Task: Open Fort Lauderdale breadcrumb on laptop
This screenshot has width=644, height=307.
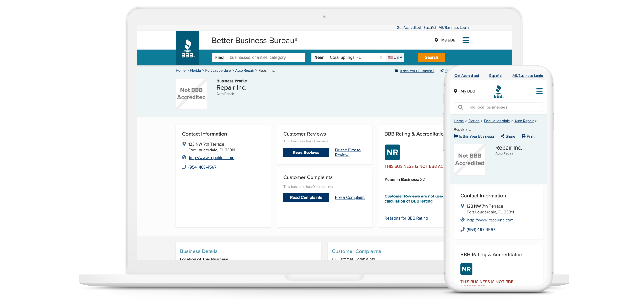Action: (218, 71)
